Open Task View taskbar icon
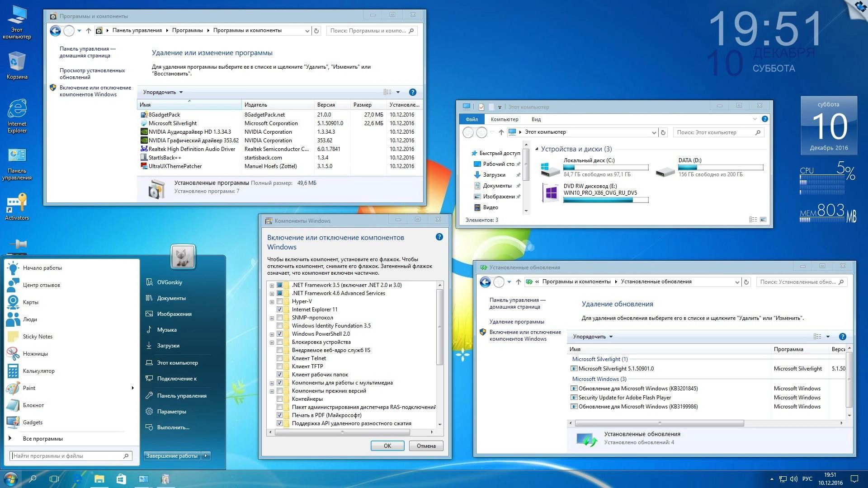This screenshot has width=868, height=488. pos(54,479)
